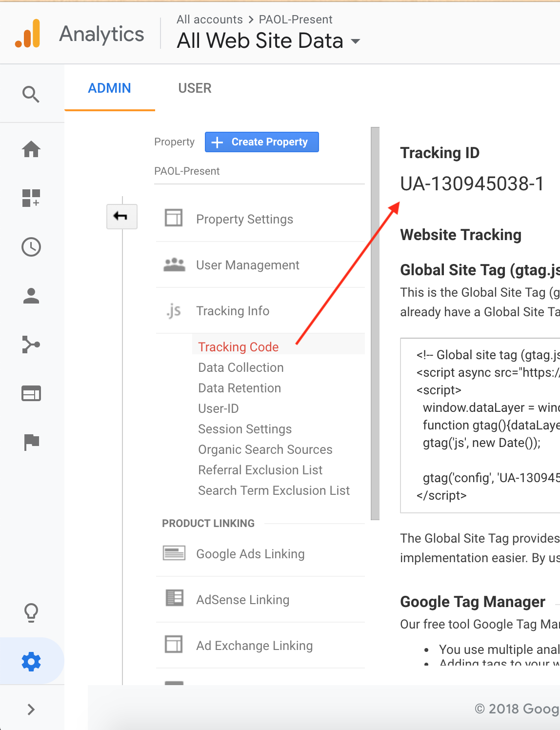Click the Analytics title text

[101, 34]
